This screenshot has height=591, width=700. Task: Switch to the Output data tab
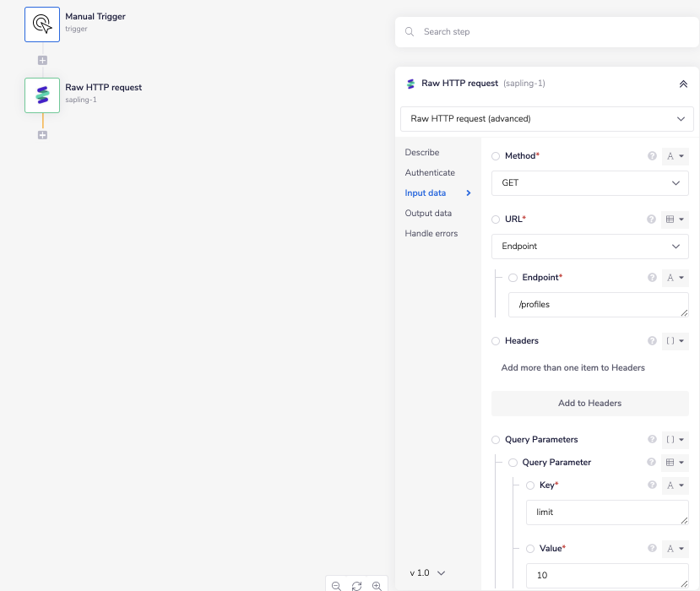pyautogui.click(x=428, y=214)
